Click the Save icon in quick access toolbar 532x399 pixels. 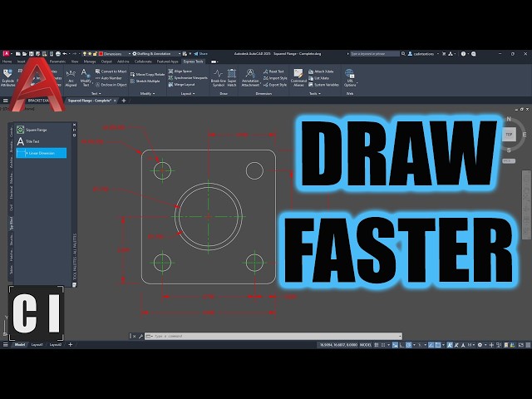pyautogui.click(x=32, y=53)
